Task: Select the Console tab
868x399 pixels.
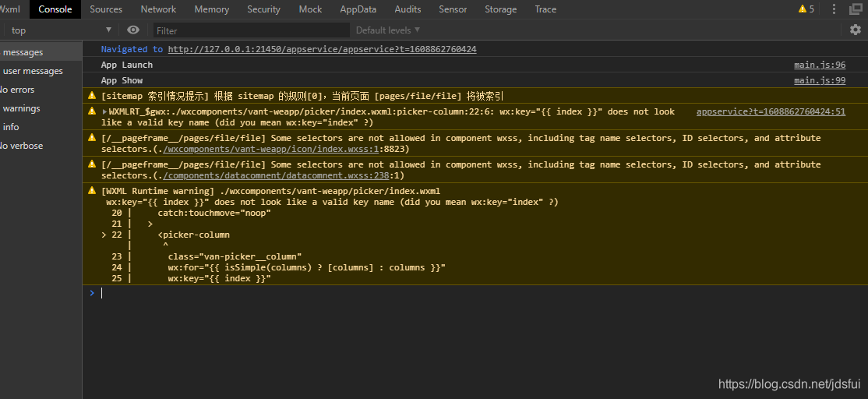Action: point(55,9)
